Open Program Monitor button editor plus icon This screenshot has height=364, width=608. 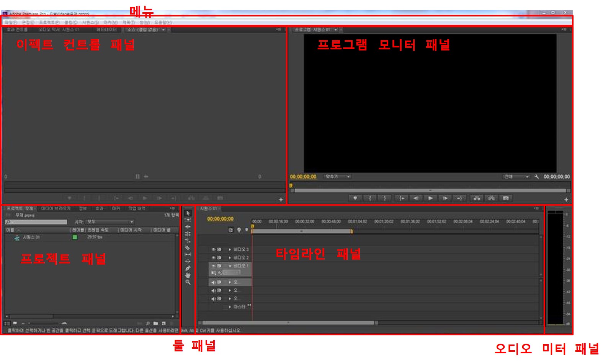pos(566,200)
